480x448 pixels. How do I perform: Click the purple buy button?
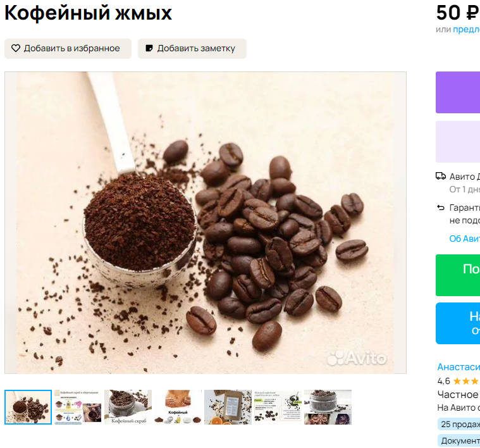click(458, 92)
